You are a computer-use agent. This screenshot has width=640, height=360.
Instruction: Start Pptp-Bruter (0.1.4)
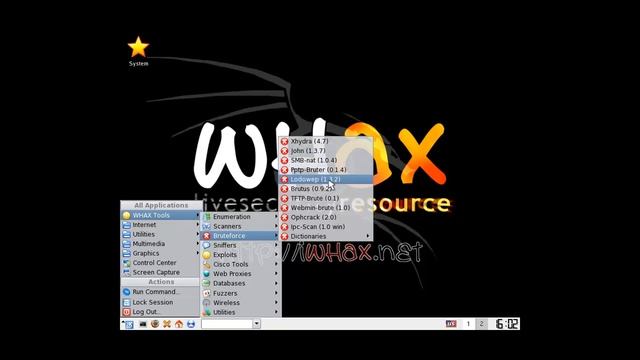326,169
